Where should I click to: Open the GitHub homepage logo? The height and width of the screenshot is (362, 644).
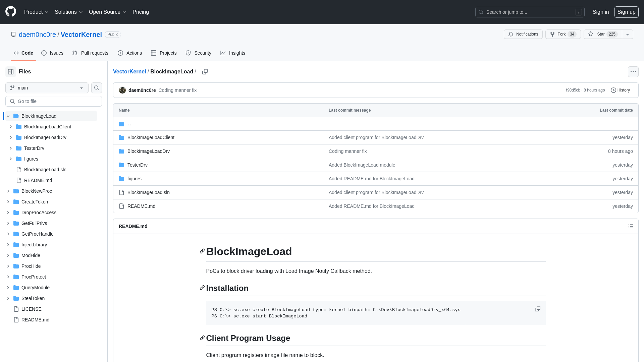point(11,12)
